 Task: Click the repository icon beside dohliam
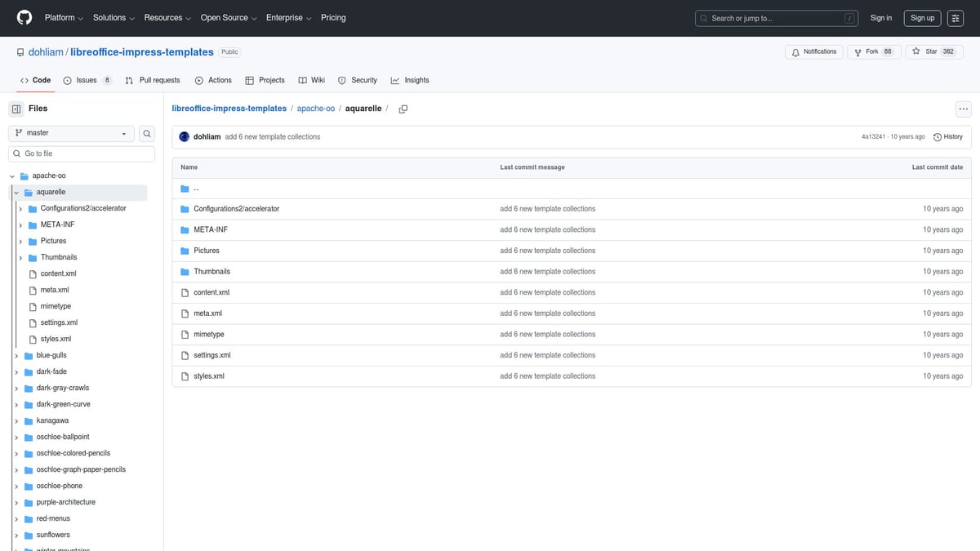(20, 52)
